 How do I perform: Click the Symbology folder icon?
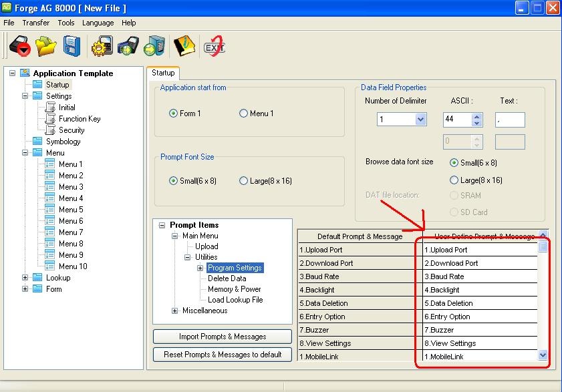37,141
